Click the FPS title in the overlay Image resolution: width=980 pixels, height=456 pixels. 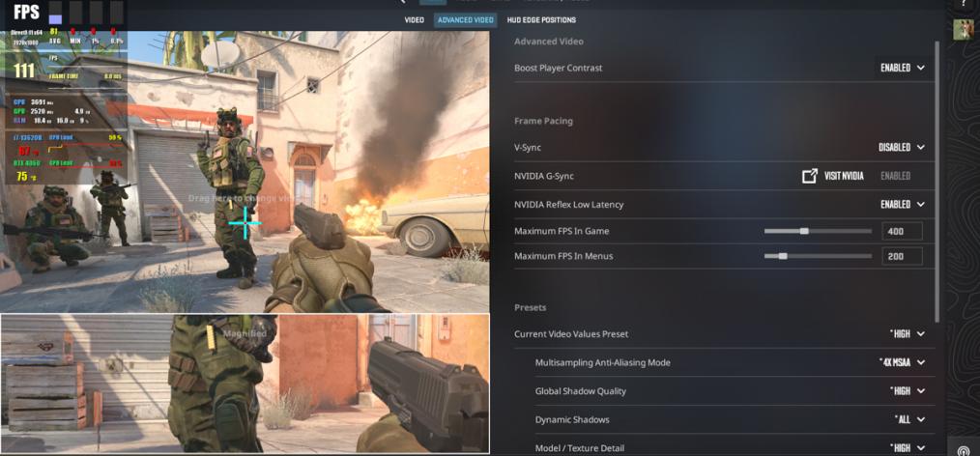26,12
